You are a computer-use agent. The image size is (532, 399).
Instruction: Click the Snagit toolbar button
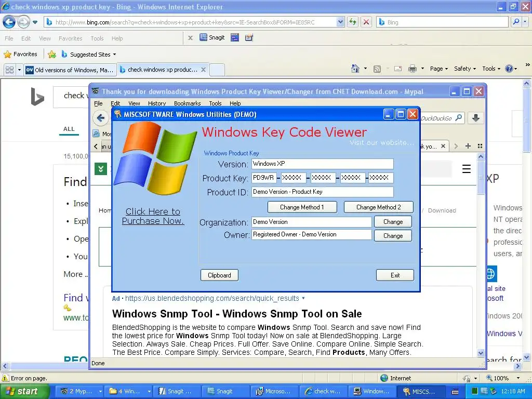[x=212, y=37]
